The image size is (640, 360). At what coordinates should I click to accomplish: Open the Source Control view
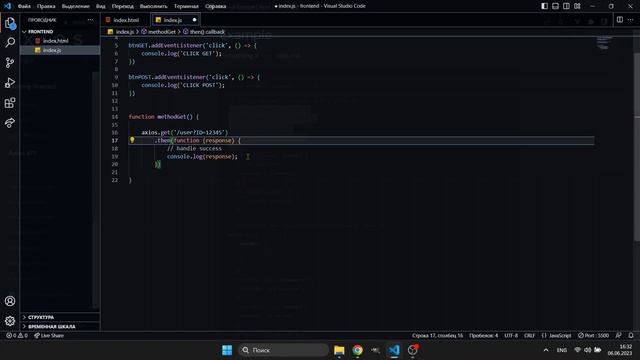pos(10,62)
